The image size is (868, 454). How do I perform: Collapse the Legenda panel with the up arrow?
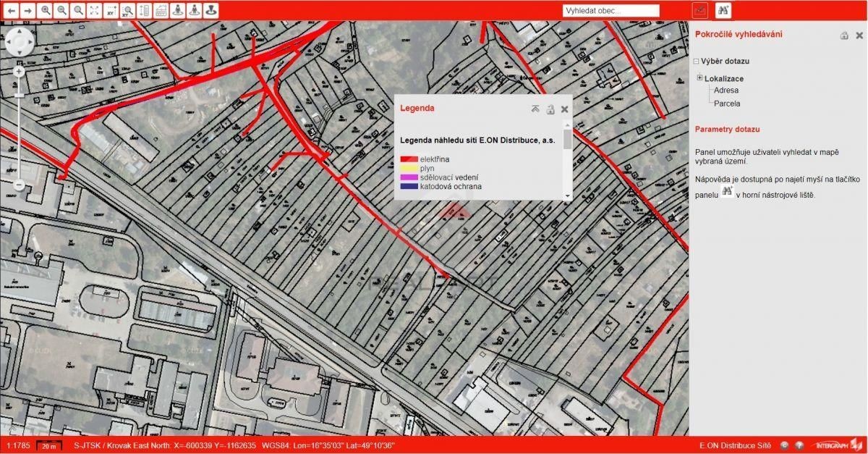click(x=535, y=109)
